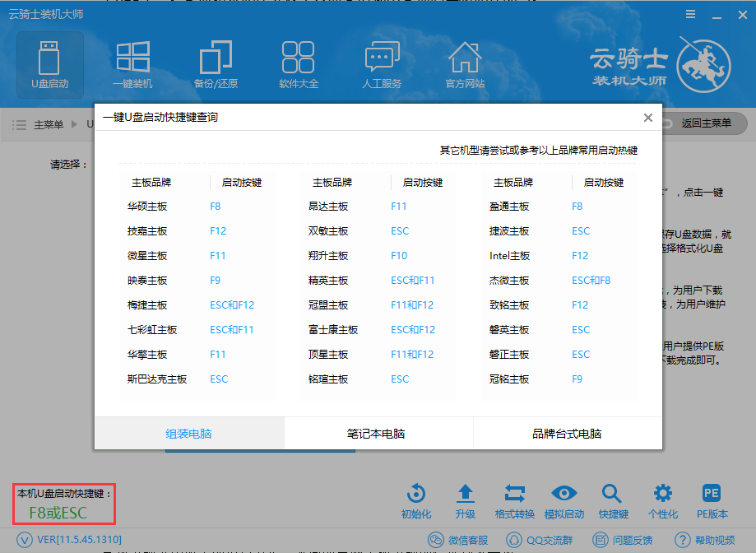Open the hamburger menu at top right
The width and height of the screenshot is (756, 553).
coord(689,14)
